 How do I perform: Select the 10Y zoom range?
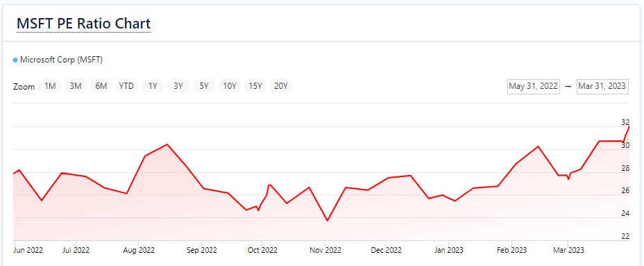[x=230, y=86]
